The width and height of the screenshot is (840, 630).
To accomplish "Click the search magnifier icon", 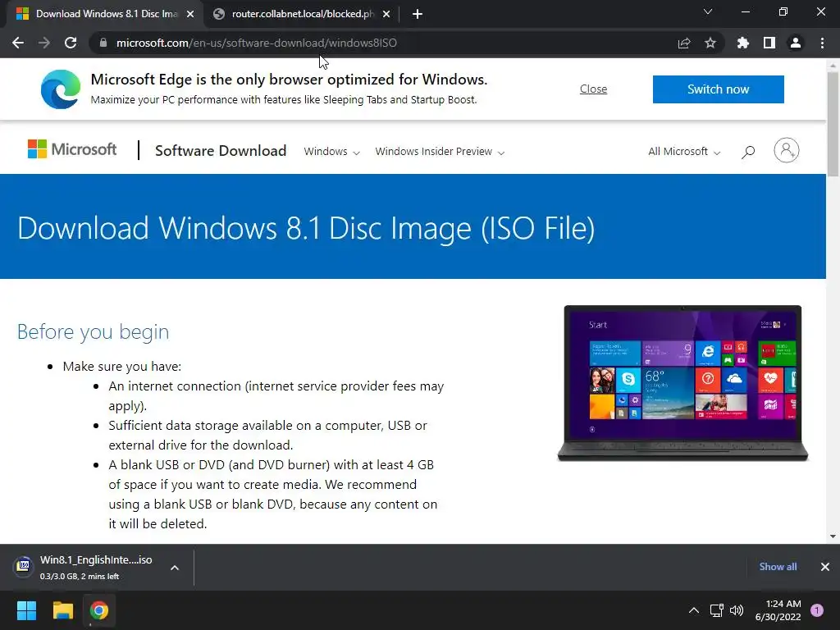I will [748, 152].
